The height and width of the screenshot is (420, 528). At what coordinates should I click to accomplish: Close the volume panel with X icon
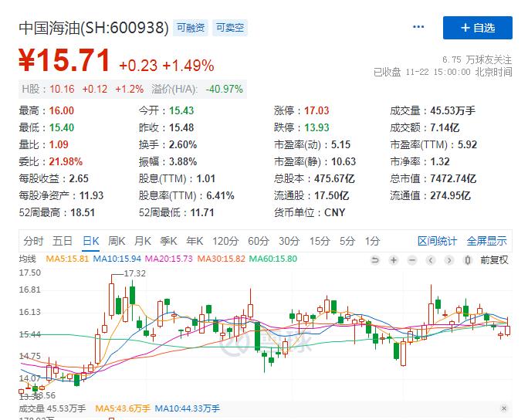tap(504, 408)
